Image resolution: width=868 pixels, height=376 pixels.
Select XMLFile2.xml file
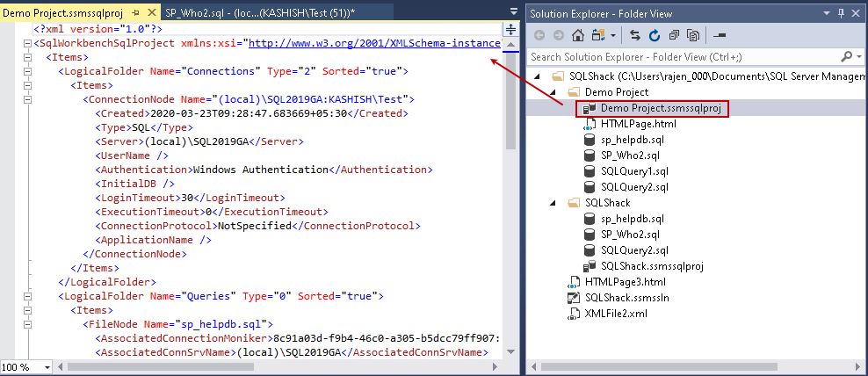tap(616, 314)
